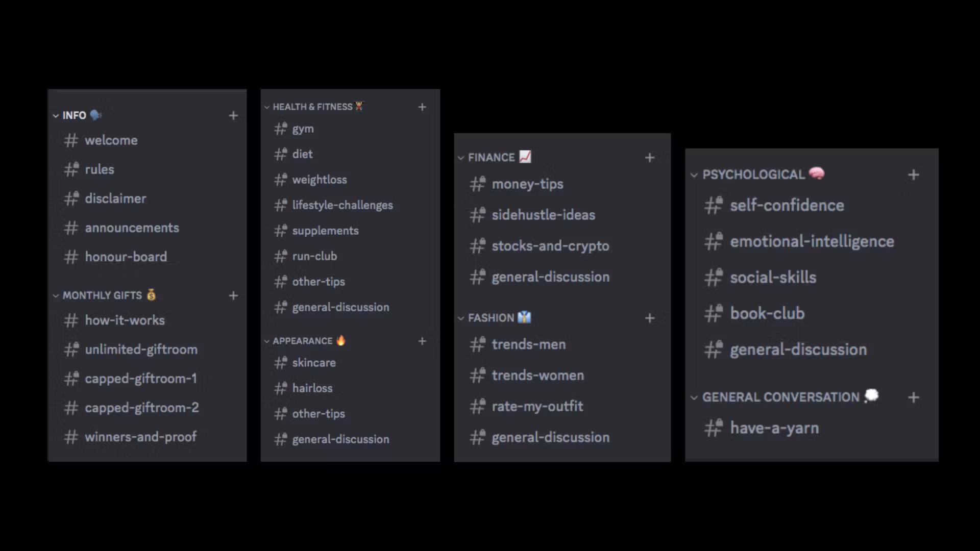
Task: Click the plus icon next to FINANCE
Action: 650,158
